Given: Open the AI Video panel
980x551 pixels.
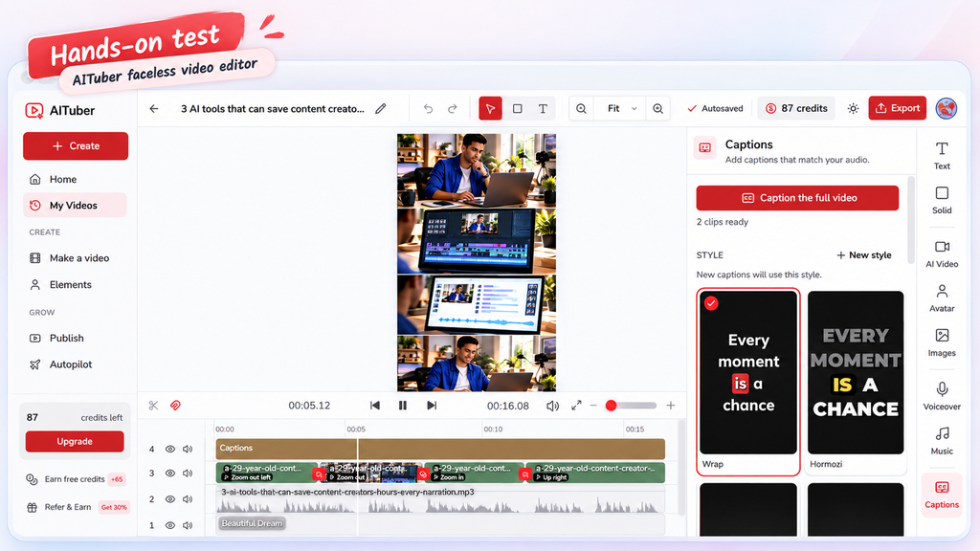Looking at the screenshot, I should point(942,253).
